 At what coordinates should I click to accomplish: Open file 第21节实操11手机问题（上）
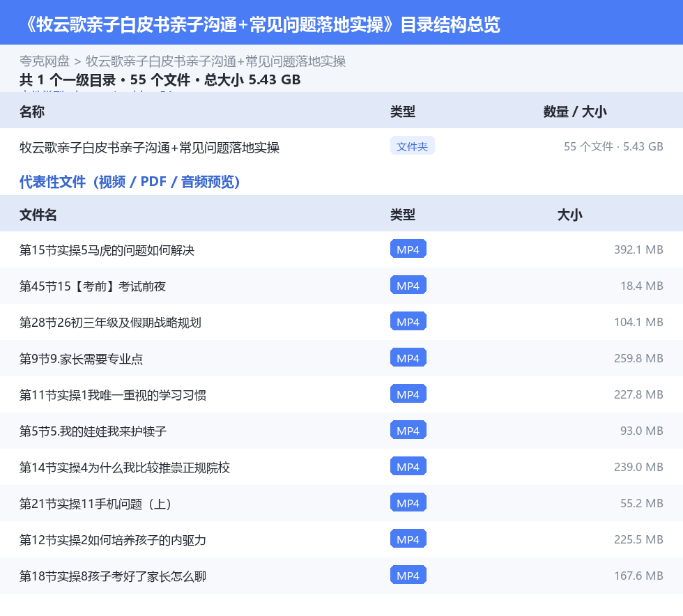coord(96,504)
